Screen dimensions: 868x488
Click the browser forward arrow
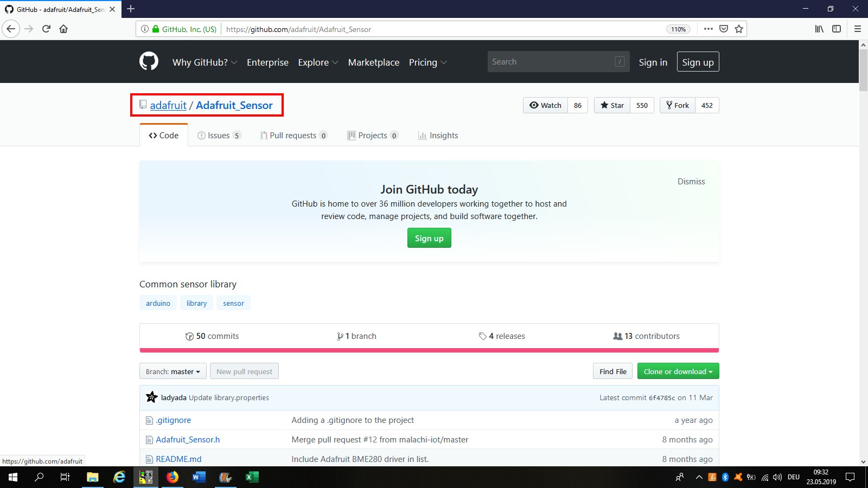pyautogui.click(x=29, y=29)
